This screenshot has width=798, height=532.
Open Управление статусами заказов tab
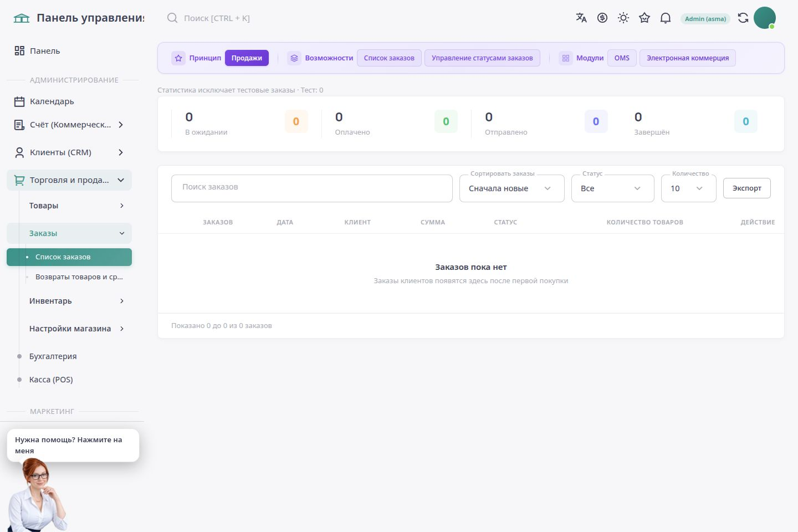click(482, 58)
